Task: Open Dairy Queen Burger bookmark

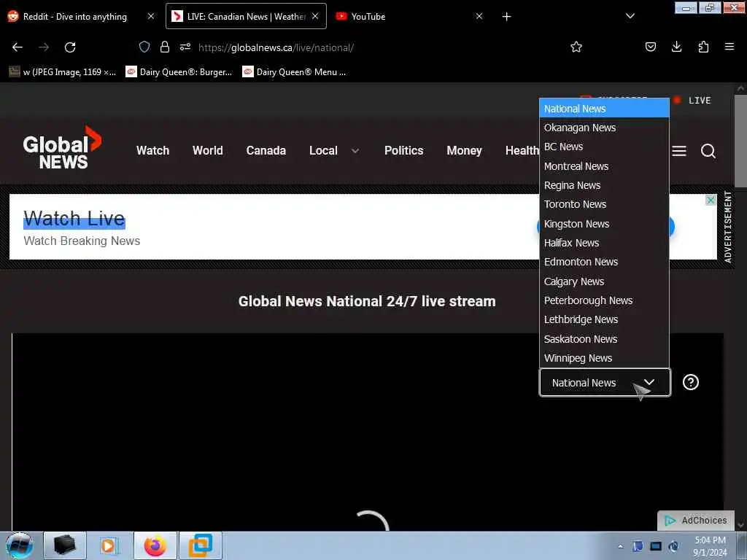Action: pyautogui.click(x=179, y=72)
